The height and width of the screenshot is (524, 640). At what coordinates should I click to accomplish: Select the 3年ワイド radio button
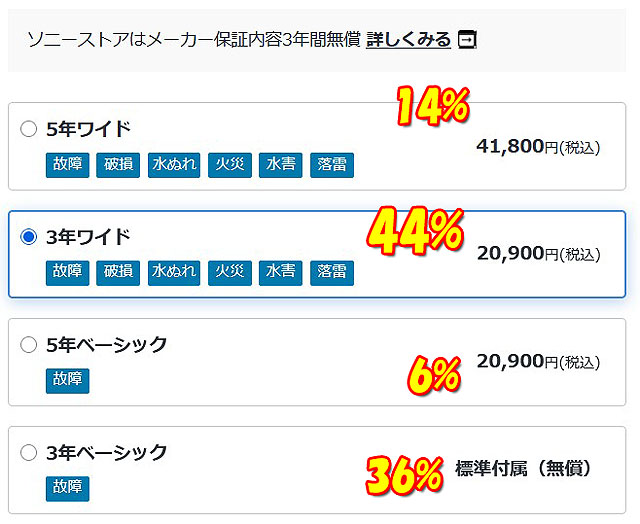tap(29, 237)
